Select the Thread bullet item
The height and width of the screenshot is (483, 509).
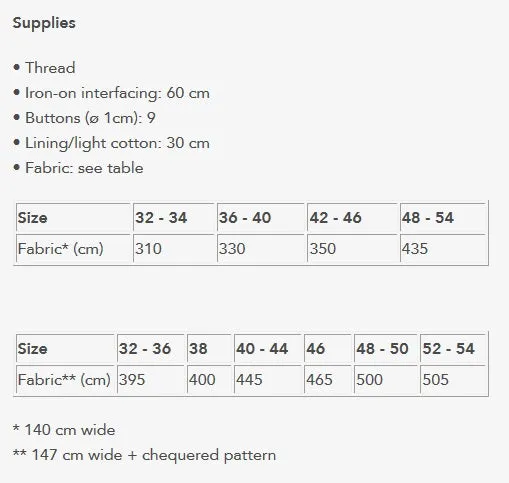pyautogui.click(x=44, y=68)
